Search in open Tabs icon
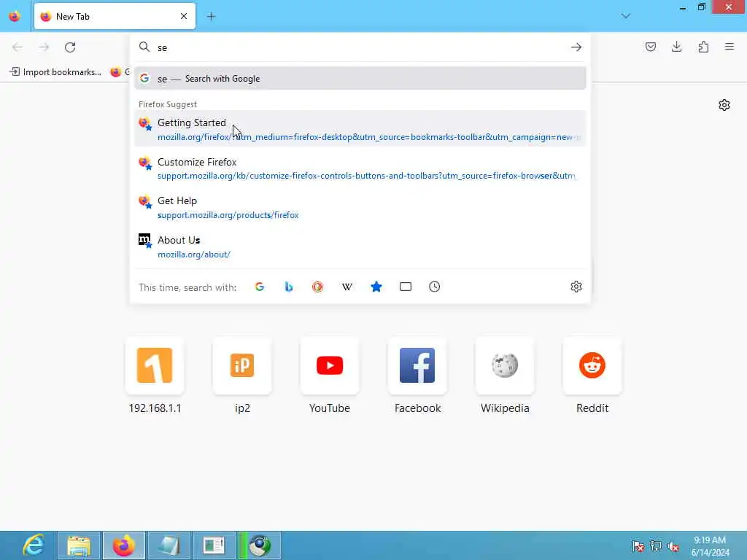Viewport: 747px width, 560px height. click(406, 287)
